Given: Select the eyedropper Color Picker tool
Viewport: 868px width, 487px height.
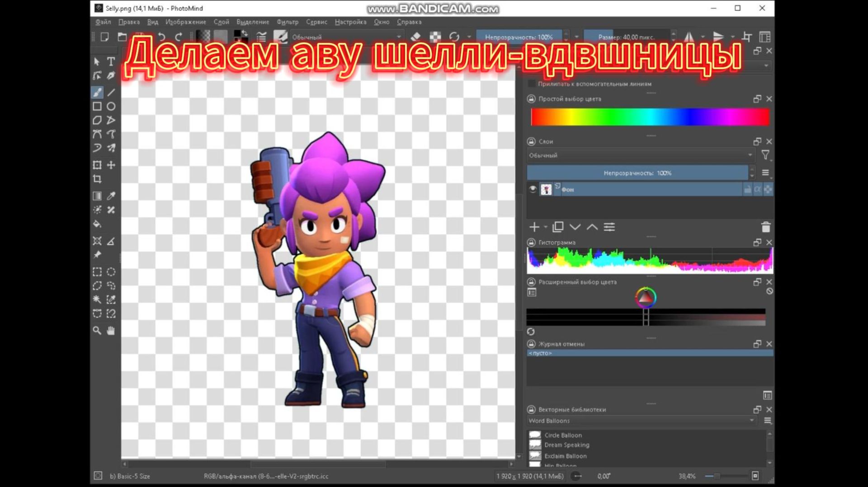Looking at the screenshot, I should point(111,196).
